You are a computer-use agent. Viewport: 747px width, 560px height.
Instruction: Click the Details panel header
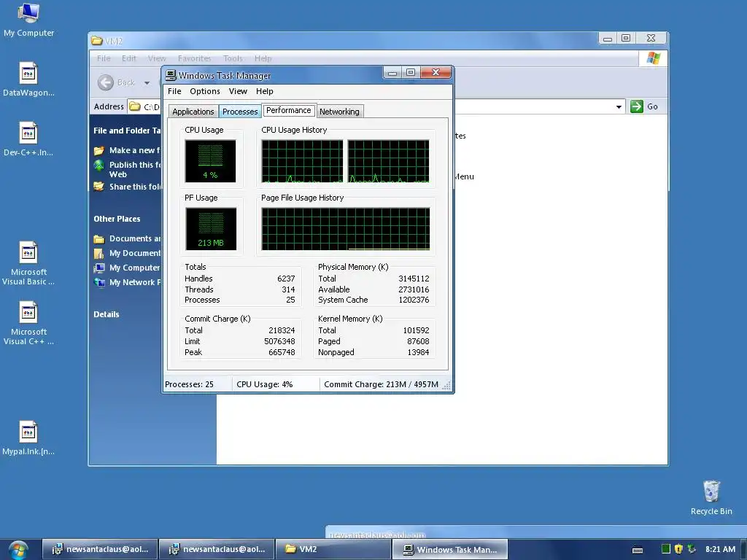(x=107, y=314)
